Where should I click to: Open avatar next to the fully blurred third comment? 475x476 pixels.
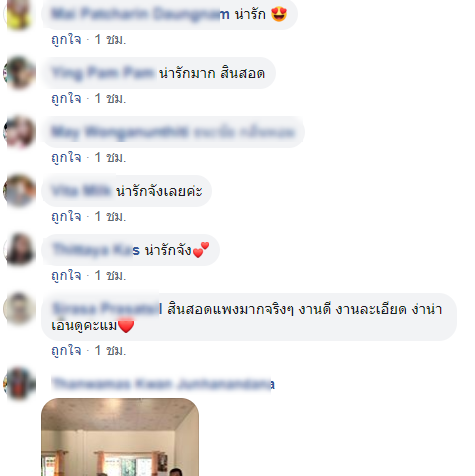[x=19, y=132]
